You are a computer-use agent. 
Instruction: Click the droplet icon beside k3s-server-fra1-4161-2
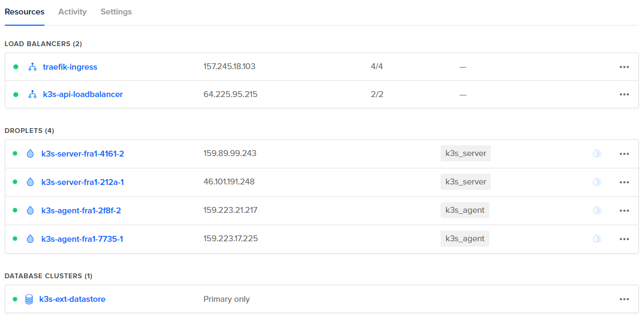click(30, 153)
